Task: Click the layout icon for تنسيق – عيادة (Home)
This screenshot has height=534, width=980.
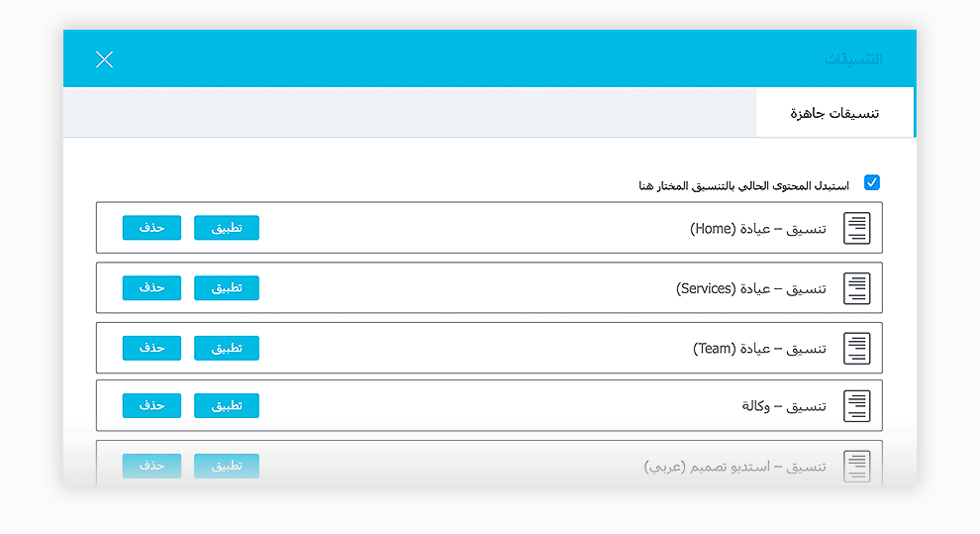Action: click(x=856, y=229)
